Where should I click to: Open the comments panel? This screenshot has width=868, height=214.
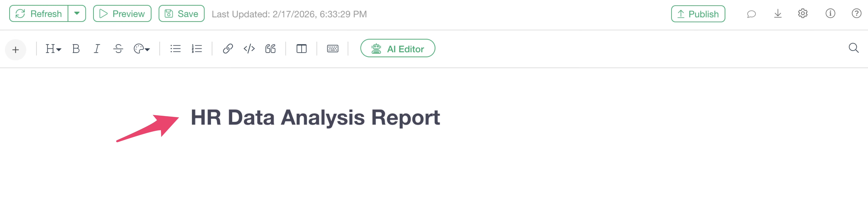point(751,14)
